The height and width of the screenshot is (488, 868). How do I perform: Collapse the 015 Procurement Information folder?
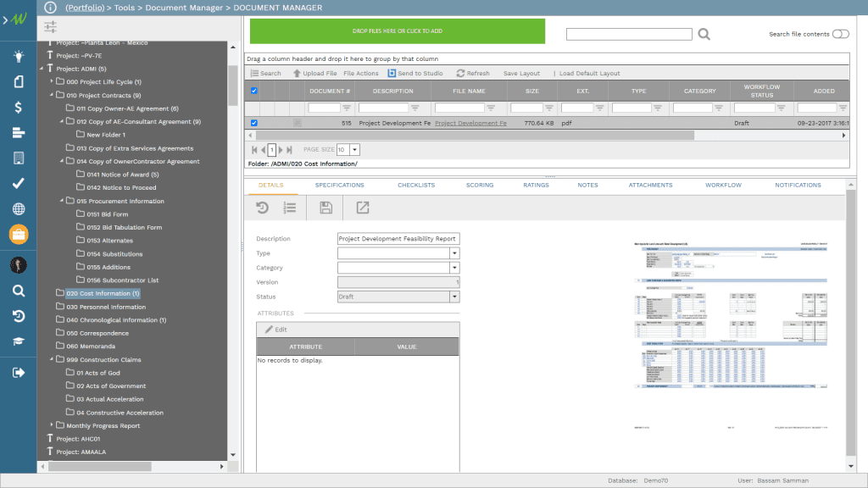point(61,200)
